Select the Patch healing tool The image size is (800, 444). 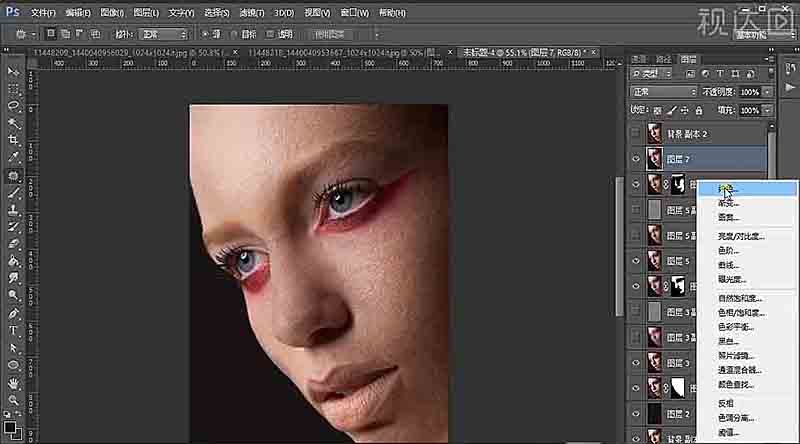(13, 176)
